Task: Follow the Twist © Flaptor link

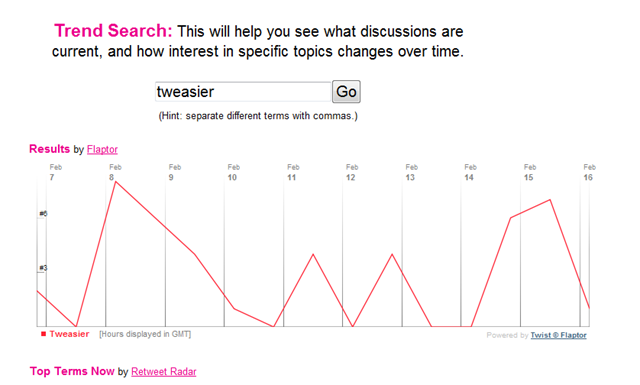Action: pyautogui.click(x=558, y=335)
